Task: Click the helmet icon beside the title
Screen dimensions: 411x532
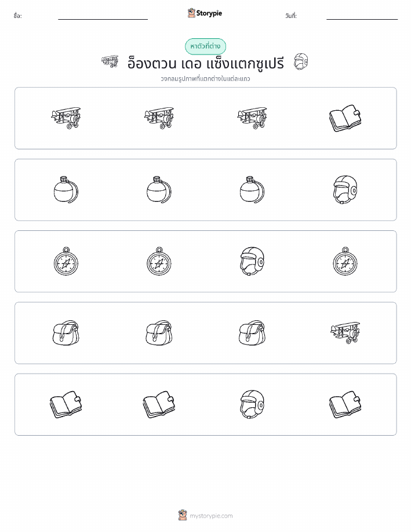Action: [x=301, y=61]
